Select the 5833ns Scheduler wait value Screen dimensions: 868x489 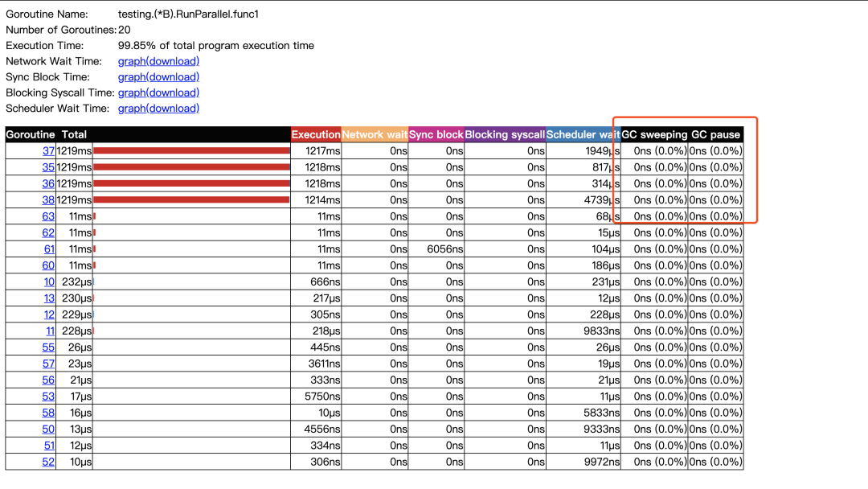click(602, 413)
